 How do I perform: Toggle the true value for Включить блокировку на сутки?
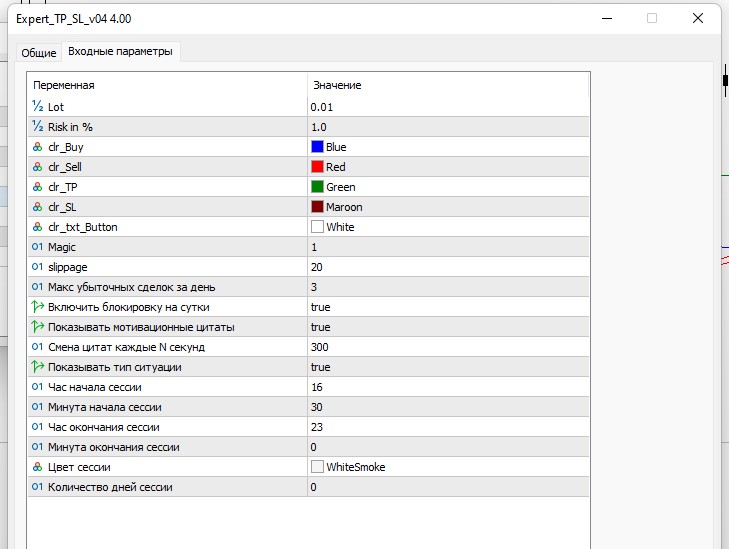[320, 307]
